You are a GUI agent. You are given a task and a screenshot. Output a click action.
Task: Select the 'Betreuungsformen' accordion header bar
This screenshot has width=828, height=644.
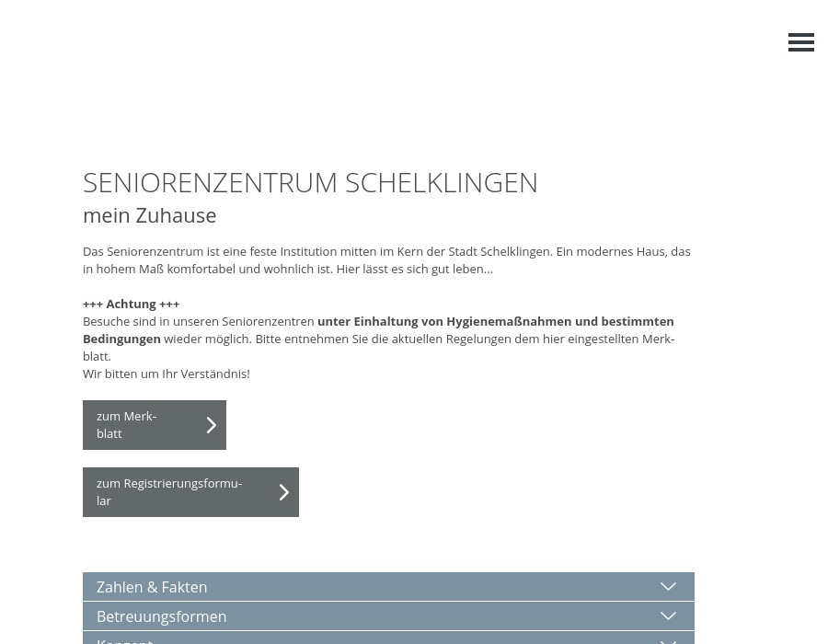(x=388, y=615)
